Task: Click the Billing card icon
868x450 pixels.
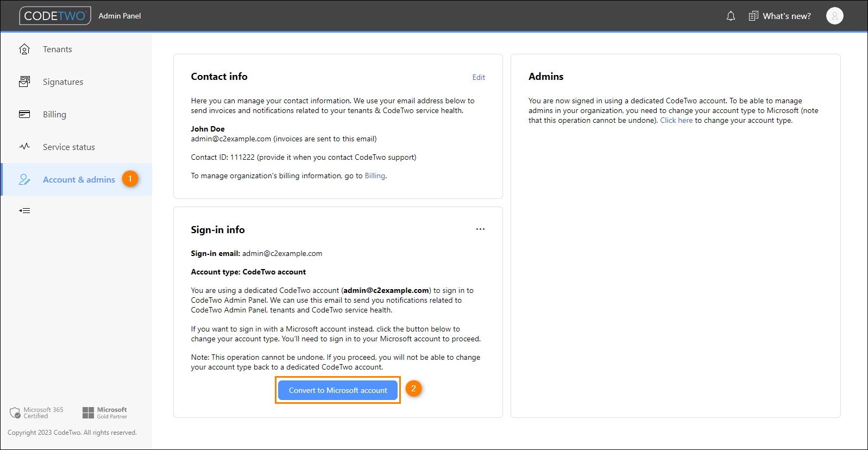Action: point(24,114)
